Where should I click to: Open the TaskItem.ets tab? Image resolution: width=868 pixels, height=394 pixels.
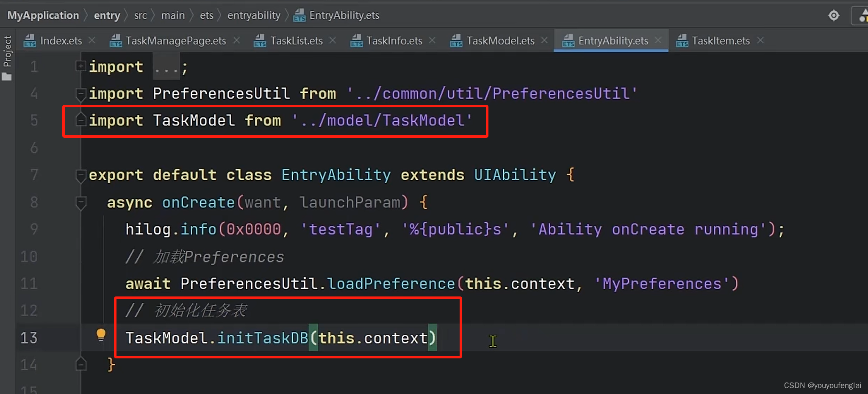click(x=721, y=41)
